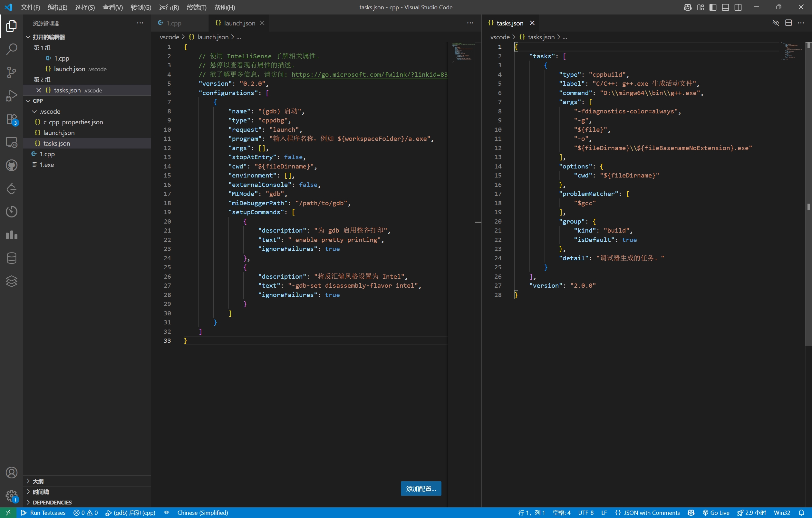The width and height of the screenshot is (812, 518).
Task: Open the GitHub view in activity bar
Action: click(12, 165)
